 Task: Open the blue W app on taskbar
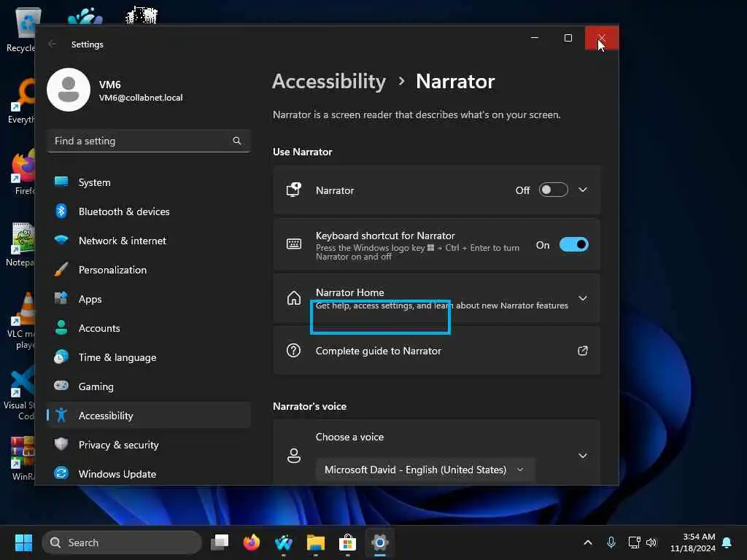pos(284,542)
